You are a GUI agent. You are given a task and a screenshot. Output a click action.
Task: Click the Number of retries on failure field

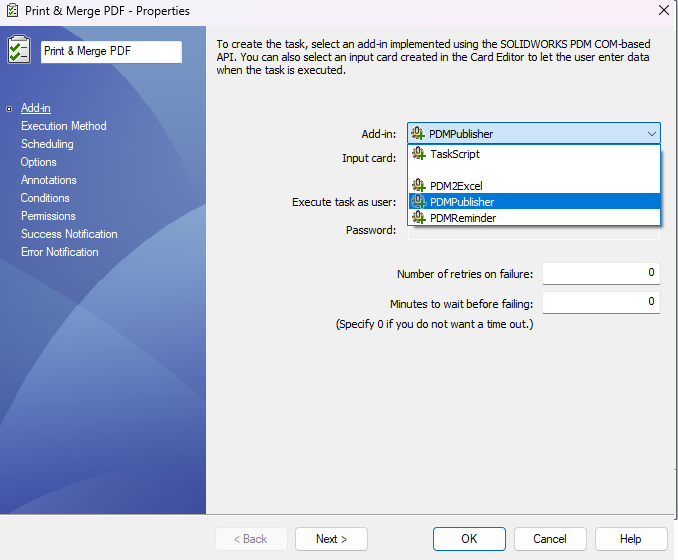tap(601, 273)
